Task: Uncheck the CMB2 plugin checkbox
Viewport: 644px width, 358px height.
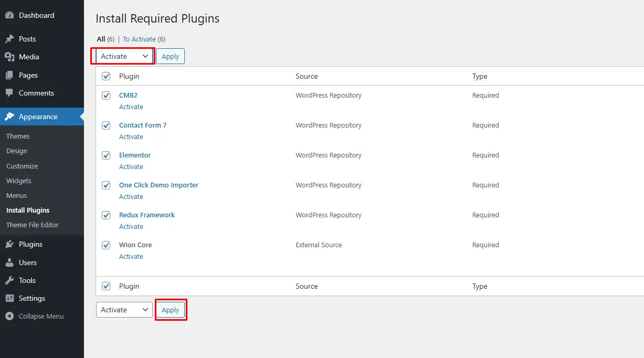Action: [106, 96]
